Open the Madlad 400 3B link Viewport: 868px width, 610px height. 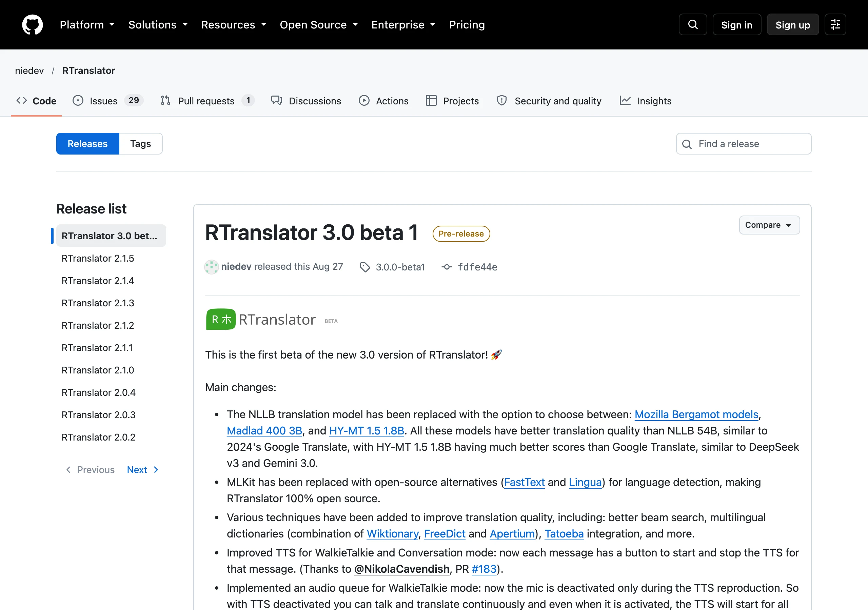pyautogui.click(x=264, y=430)
